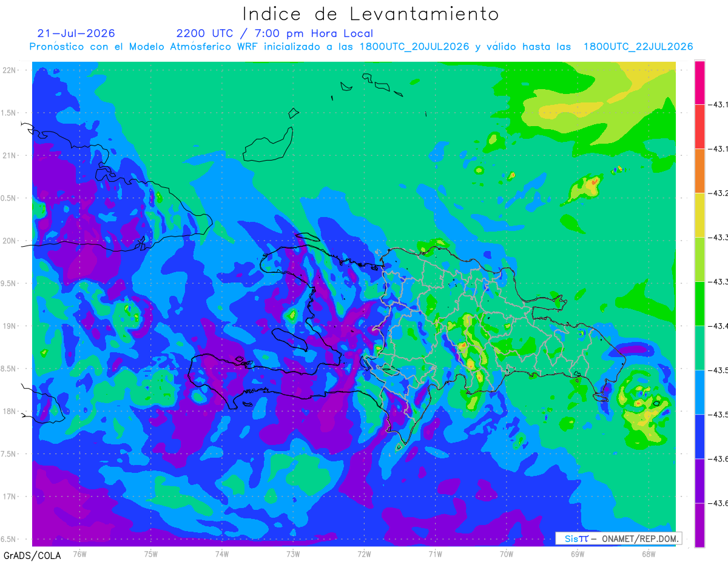Click the "17N" latitude label

[x=10, y=497]
